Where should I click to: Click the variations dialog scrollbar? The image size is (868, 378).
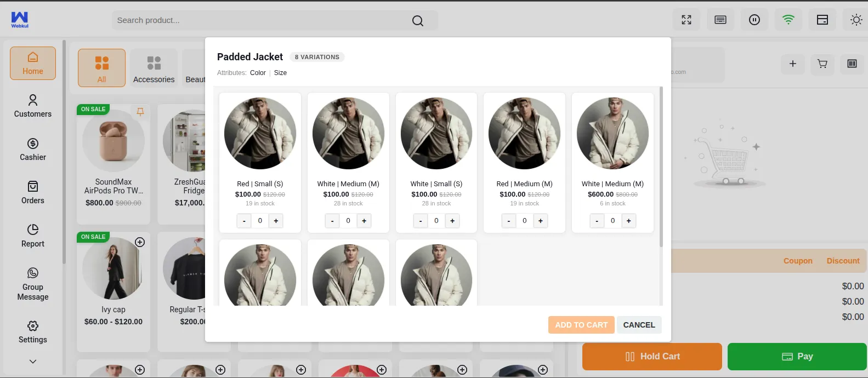pyautogui.click(x=661, y=167)
